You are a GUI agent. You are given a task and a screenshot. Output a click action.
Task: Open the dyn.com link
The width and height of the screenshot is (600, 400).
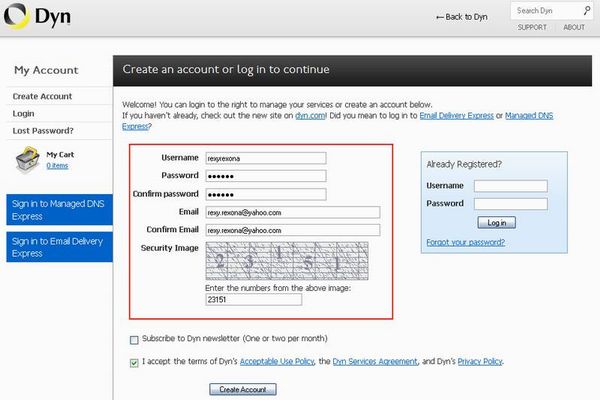310,116
